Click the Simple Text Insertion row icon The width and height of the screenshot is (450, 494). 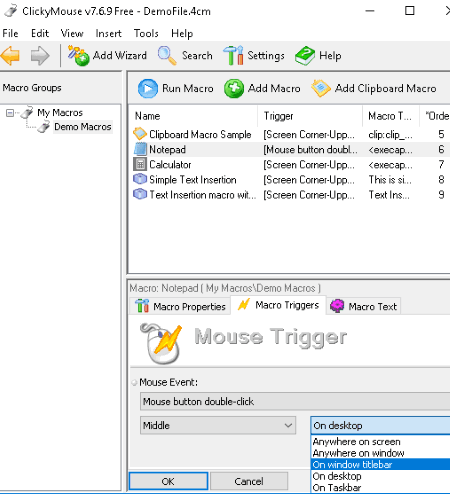tap(140, 179)
